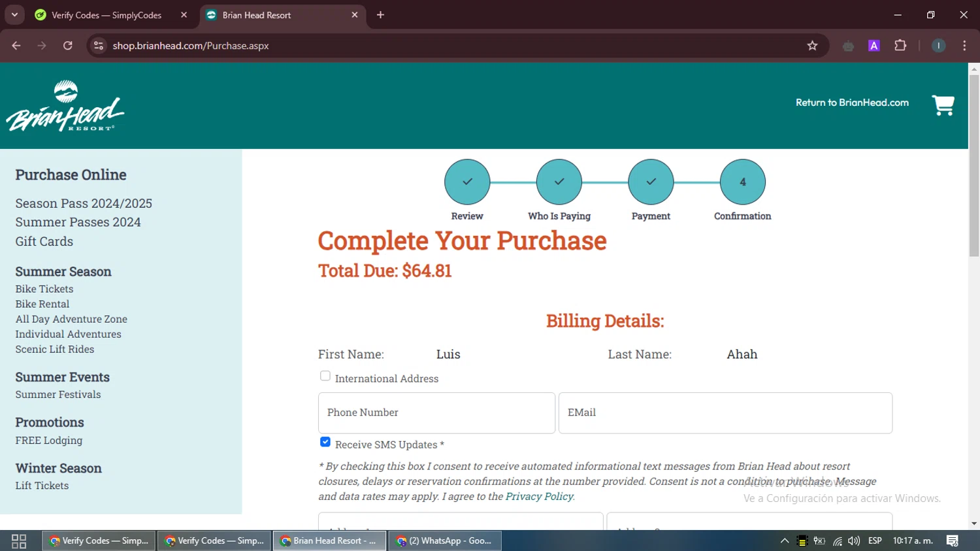Open a new browser tab
Screen dimensions: 980x551
pos(380,15)
